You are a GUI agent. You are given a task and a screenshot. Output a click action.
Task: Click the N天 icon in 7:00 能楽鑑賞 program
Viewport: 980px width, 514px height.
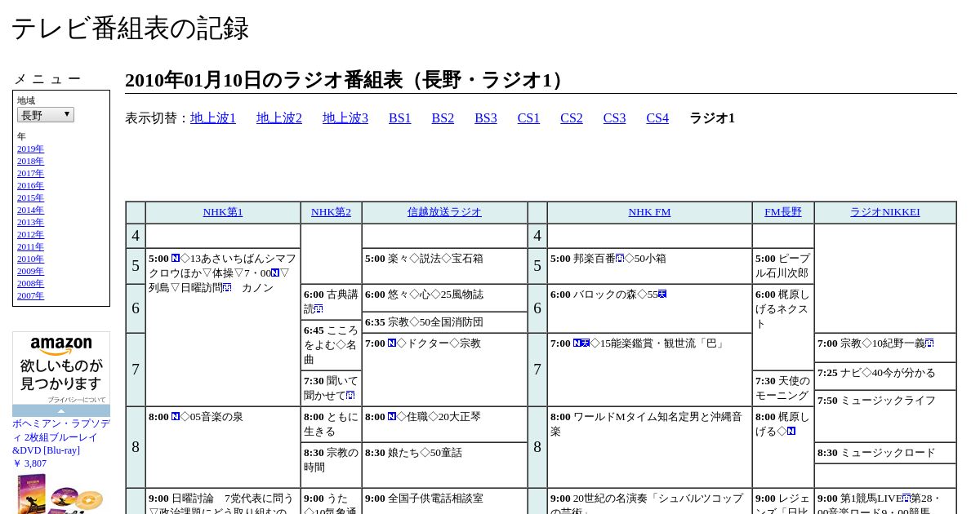pos(581,343)
